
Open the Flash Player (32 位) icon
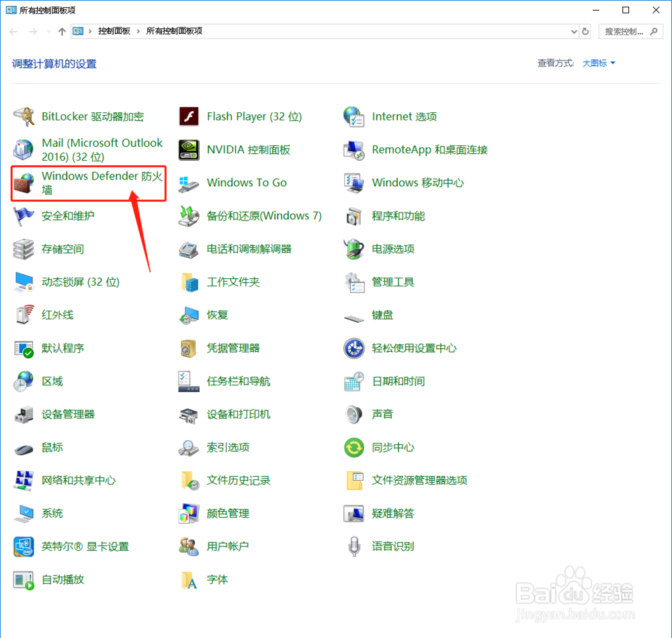(189, 116)
